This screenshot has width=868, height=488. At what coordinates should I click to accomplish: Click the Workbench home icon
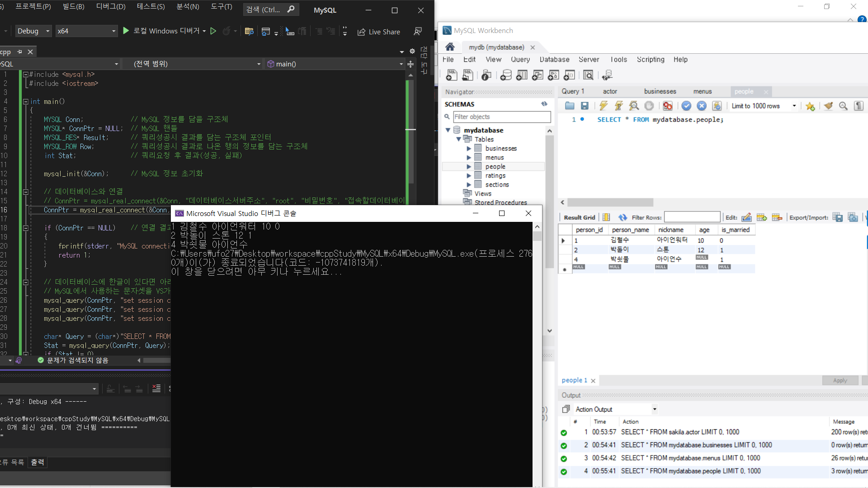pos(450,47)
